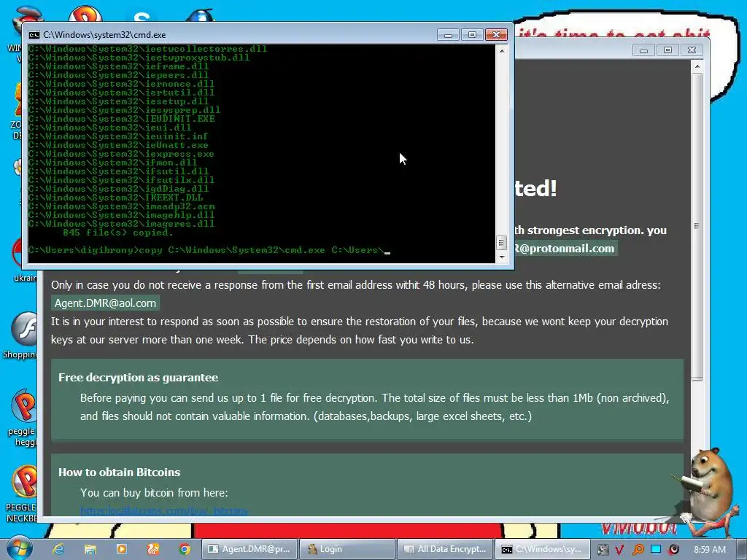Viewport: 747px width, 560px height.
Task: Click the cmd.exe title bar system icon
Action: pyautogui.click(x=34, y=35)
